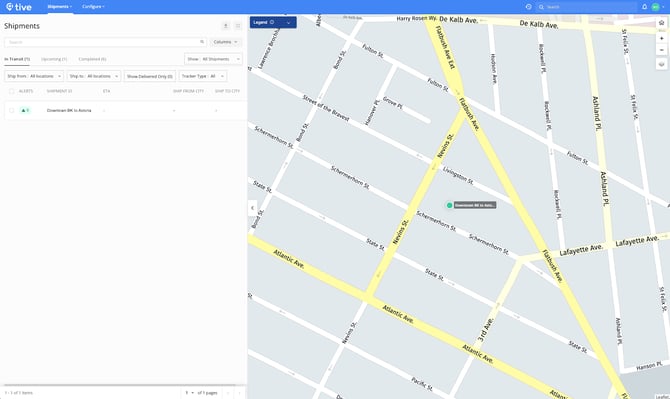
Task: Collapse the shipments panel with arrow handle
Action: 252,208
